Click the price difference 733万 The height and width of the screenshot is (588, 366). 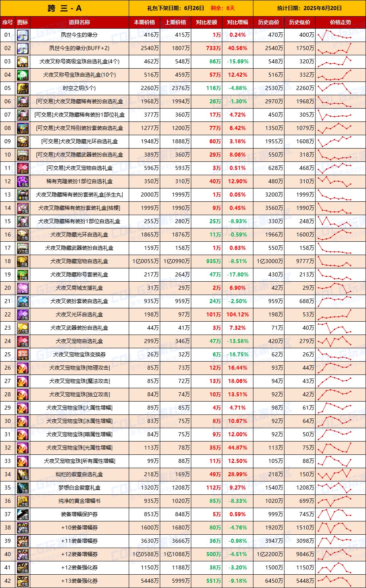point(213,48)
